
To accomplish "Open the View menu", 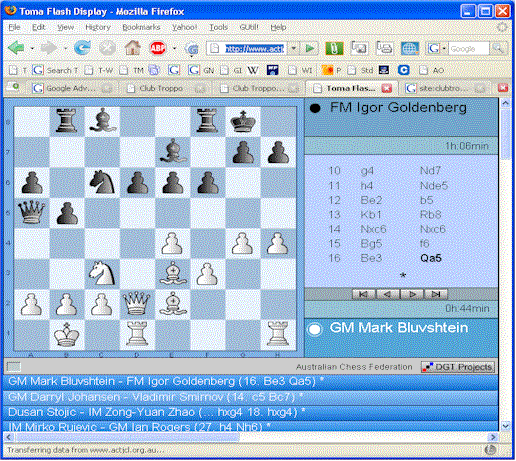I will pyautogui.click(x=65, y=27).
